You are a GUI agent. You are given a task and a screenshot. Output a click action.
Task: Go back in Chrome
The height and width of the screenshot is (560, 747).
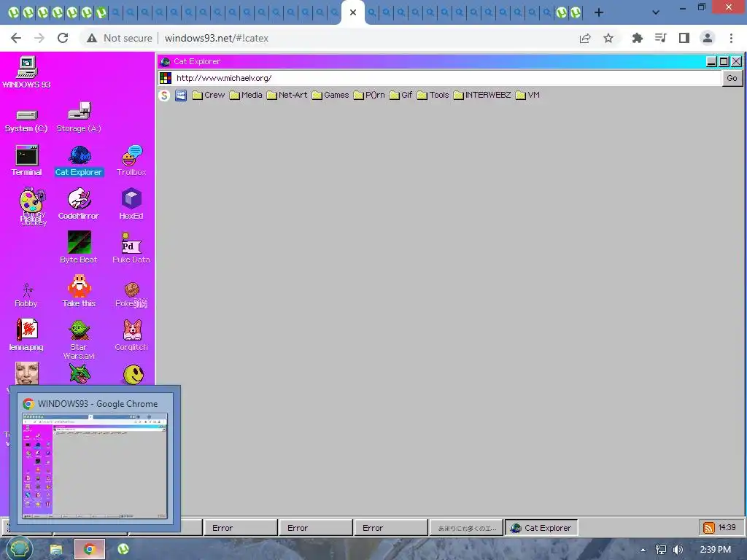tap(16, 38)
